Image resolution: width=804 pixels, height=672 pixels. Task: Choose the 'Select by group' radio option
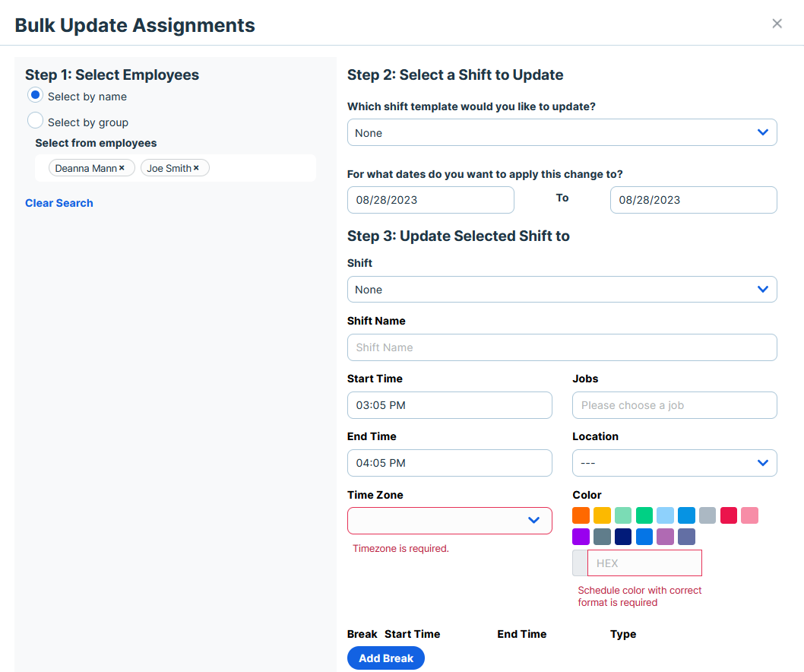pyautogui.click(x=35, y=121)
